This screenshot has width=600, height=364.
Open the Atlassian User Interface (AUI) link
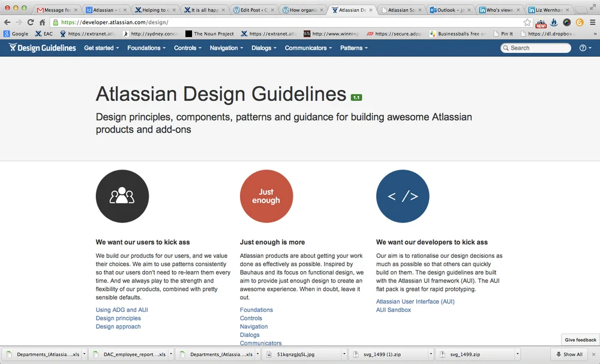click(415, 301)
